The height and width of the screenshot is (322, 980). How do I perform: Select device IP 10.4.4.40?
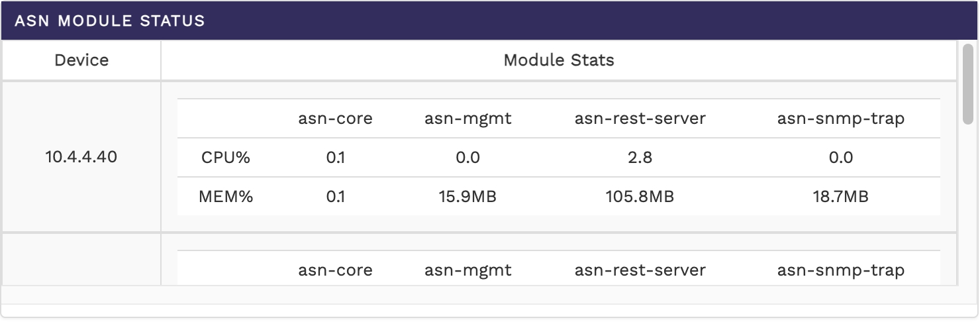81,157
